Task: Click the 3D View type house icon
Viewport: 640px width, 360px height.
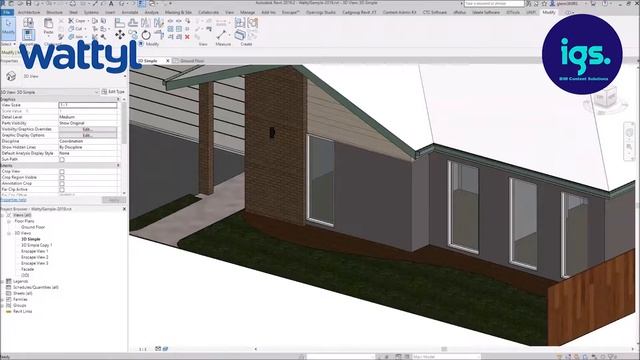Action: tap(11, 76)
